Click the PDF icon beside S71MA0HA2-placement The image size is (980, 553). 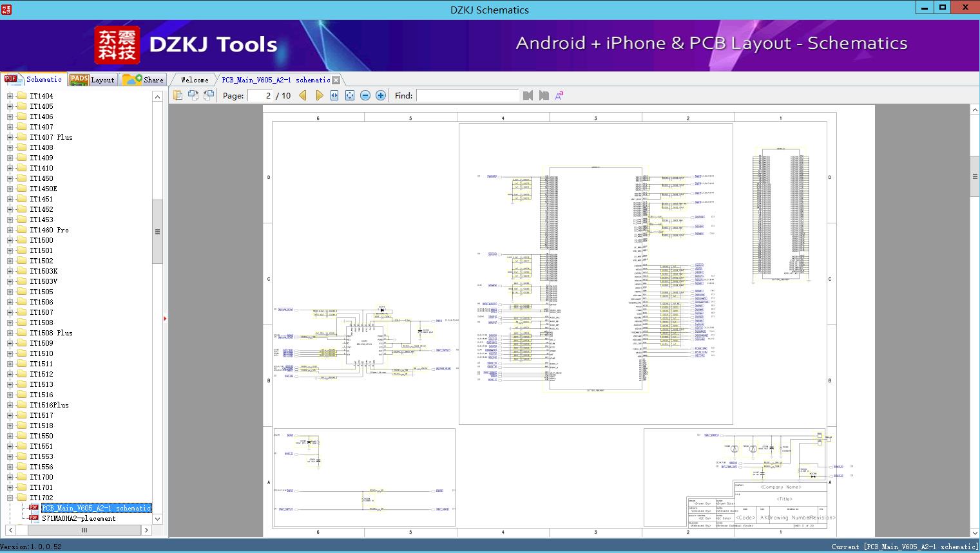34,518
